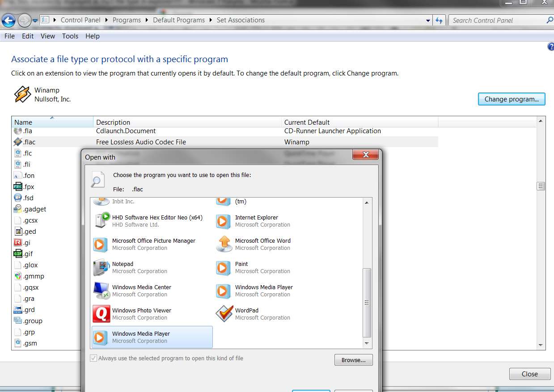Click the .fpx file icon
The width and height of the screenshot is (554, 392).
click(x=18, y=187)
